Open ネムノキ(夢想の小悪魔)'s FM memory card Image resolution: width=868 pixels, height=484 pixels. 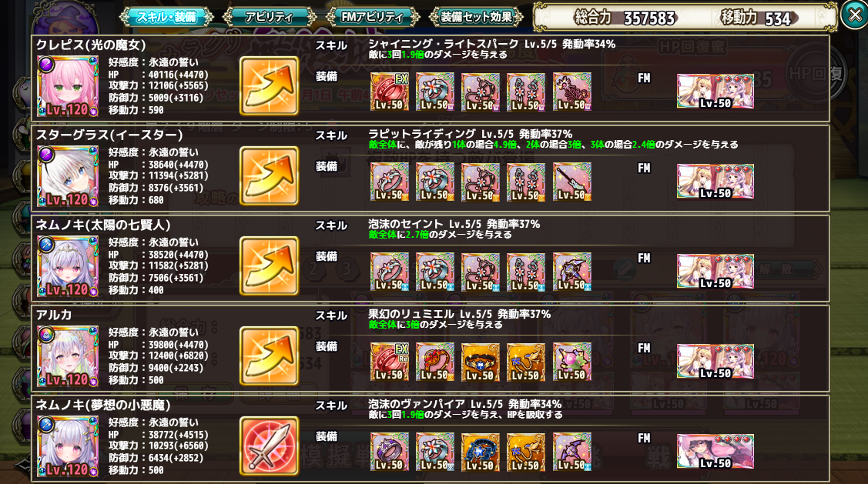[x=716, y=452]
